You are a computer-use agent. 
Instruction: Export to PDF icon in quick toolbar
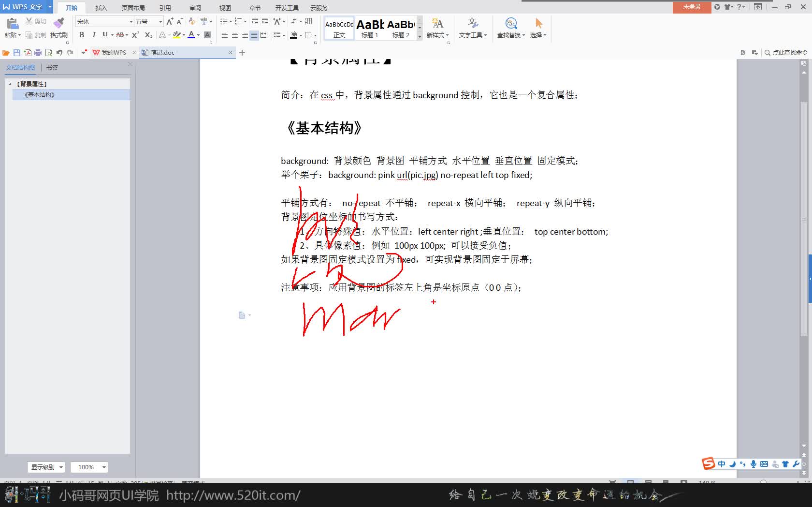pyautogui.click(x=28, y=53)
